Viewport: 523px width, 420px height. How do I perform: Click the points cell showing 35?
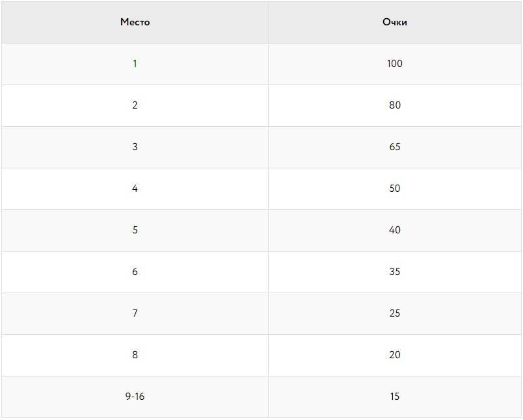click(x=395, y=272)
